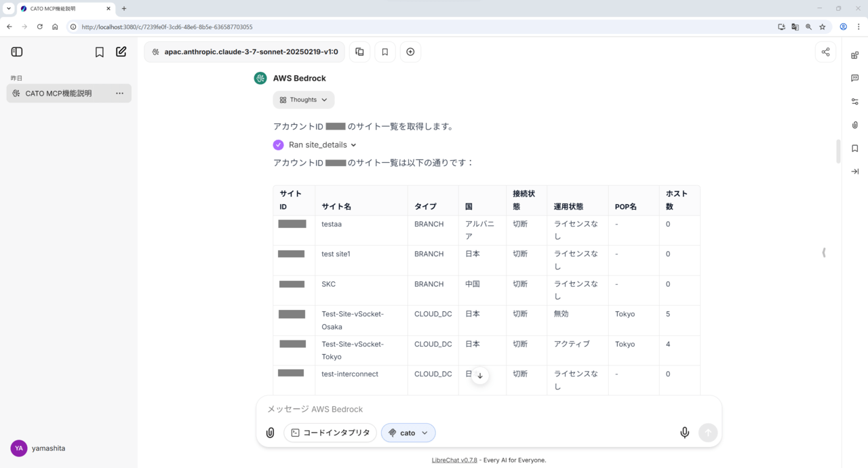Screen dimensions: 868x468
Task: Click host count 5 cell
Action: coord(679,320)
